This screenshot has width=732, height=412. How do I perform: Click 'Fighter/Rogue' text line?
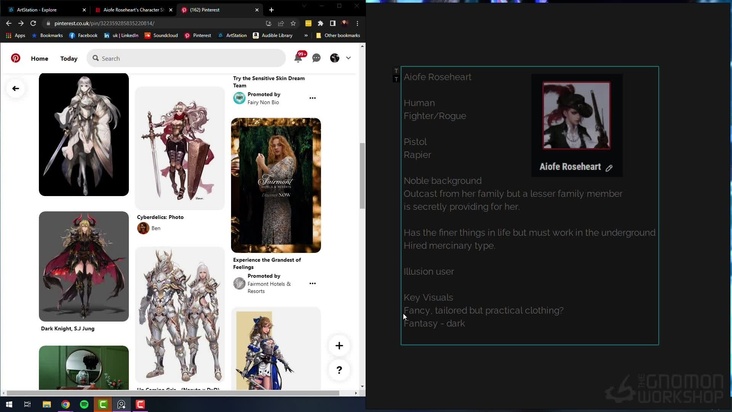pyautogui.click(x=435, y=116)
